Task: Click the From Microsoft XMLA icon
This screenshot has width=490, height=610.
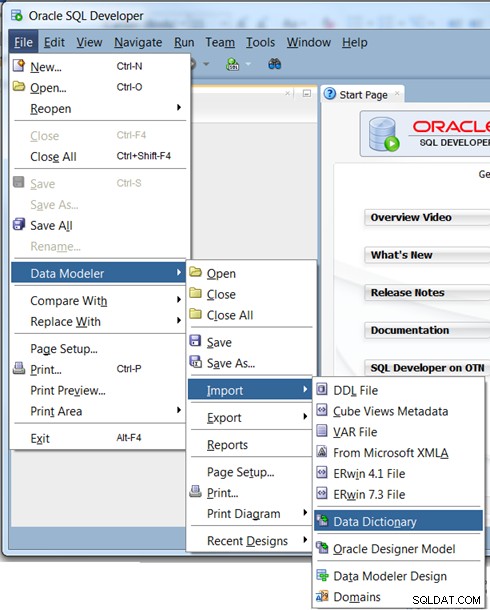Action: pos(322,452)
